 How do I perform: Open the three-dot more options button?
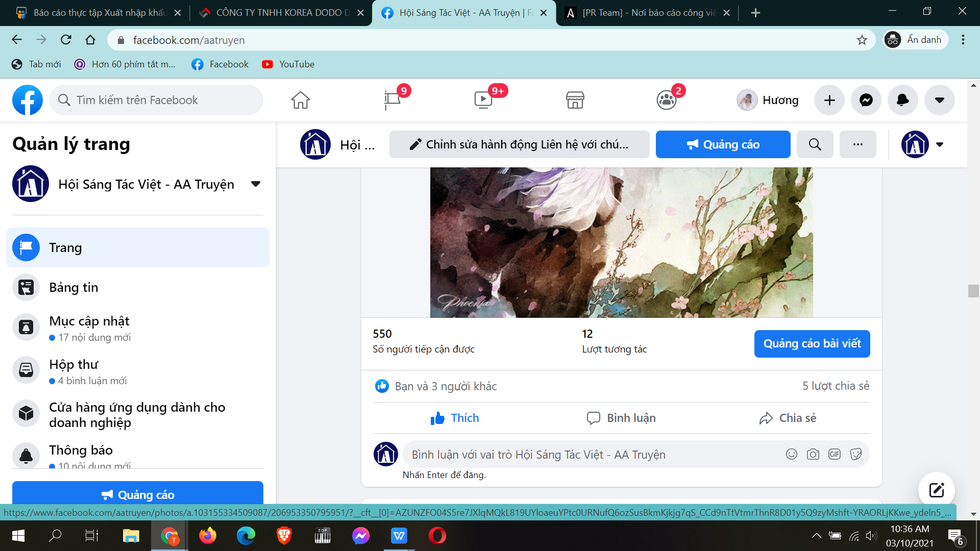tap(858, 144)
